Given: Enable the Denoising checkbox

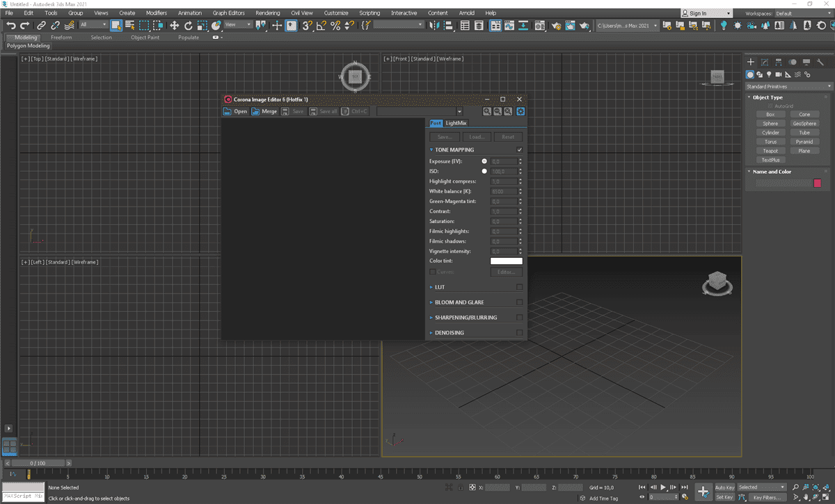Looking at the screenshot, I should tap(520, 332).
